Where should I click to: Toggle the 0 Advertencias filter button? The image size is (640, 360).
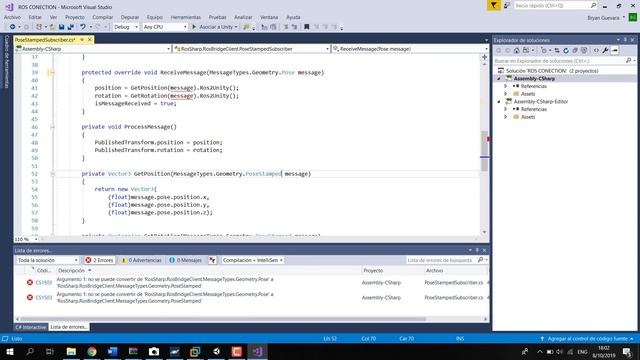pyautogui.click(x=141, y=260)
